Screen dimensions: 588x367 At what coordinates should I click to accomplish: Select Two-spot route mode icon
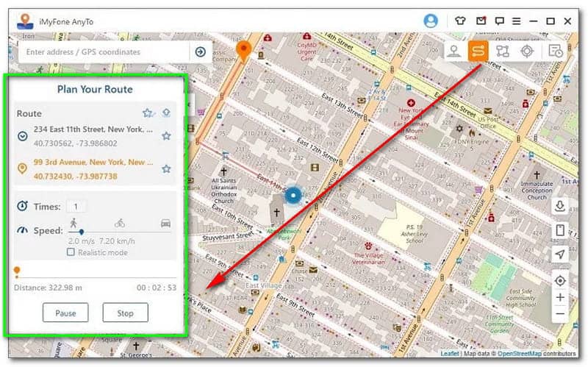[478, 51]
